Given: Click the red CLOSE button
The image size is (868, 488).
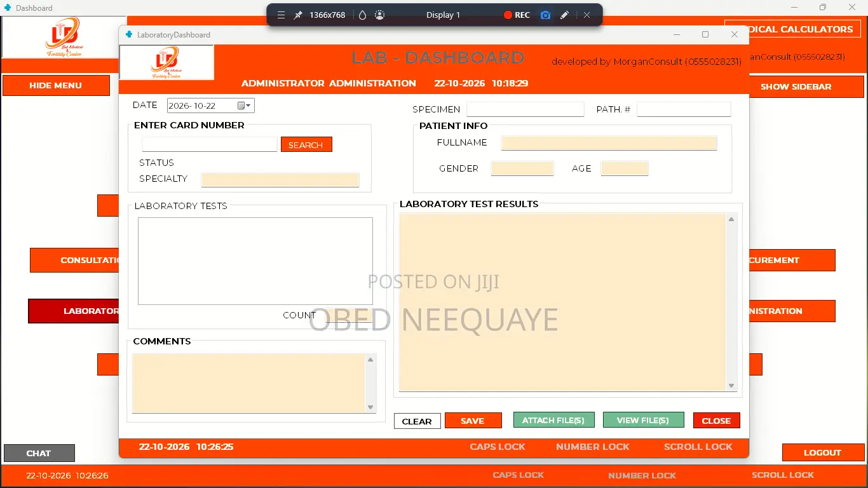Looking at the screenshot, I should pyautogui.click(x=717, y=421).
